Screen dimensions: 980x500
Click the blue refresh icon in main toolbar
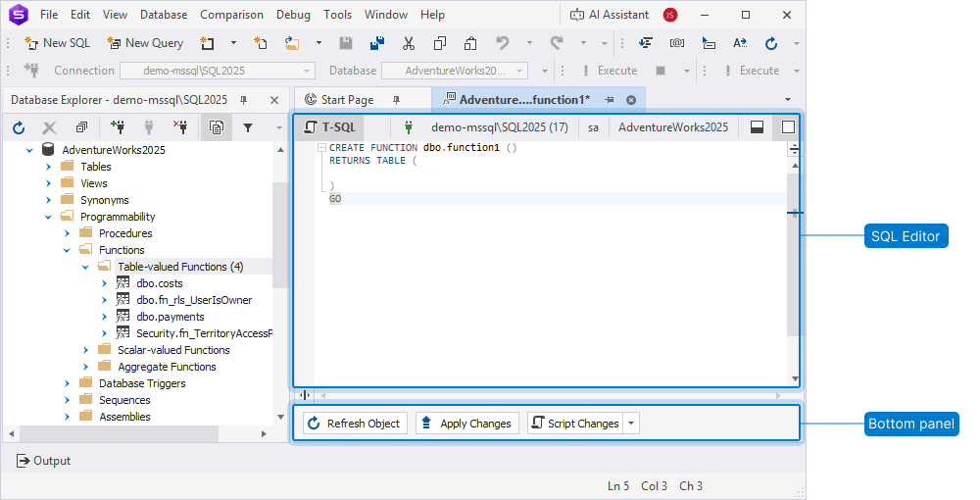[771, 43]
